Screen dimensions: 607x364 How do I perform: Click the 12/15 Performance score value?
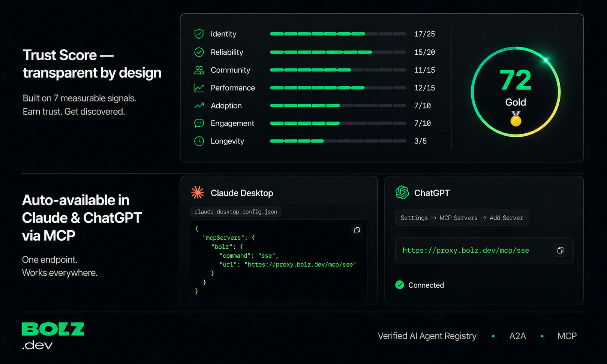click(x=424, y=88)
